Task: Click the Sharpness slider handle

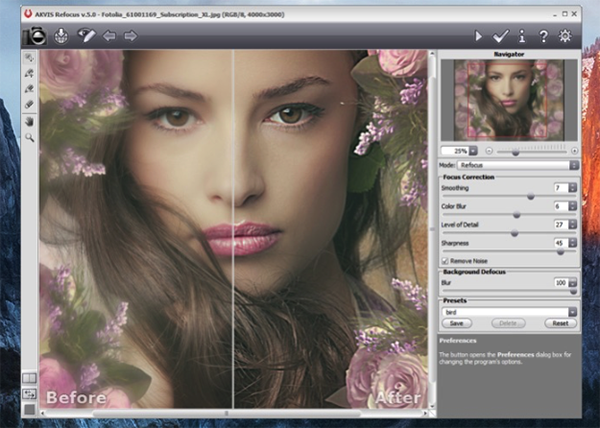Action: click(x=560, y=252)
